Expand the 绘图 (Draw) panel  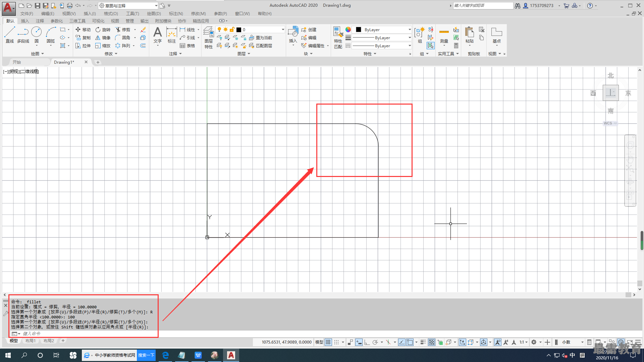tap(37, 54)
